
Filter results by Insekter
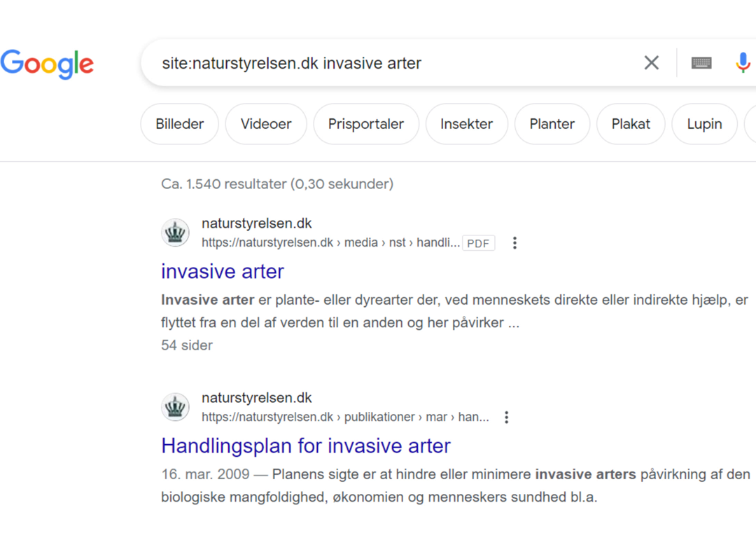[x=466, y=124]
